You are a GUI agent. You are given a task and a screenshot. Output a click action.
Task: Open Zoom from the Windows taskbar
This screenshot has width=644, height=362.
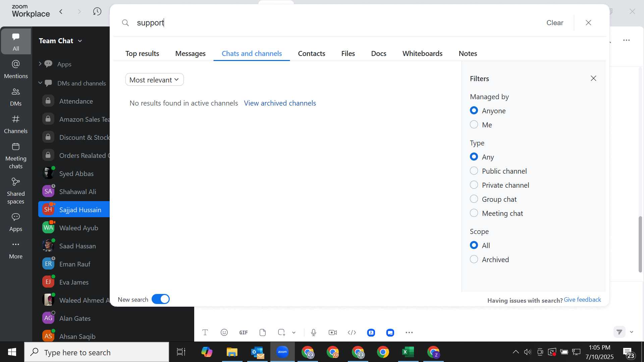(282, 352)
